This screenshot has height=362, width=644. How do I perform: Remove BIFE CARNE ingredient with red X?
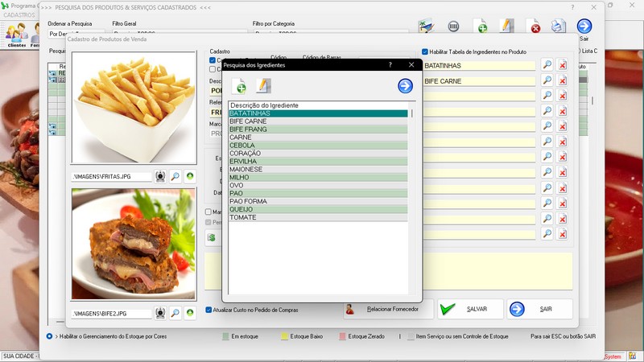(x=562, y=80)
